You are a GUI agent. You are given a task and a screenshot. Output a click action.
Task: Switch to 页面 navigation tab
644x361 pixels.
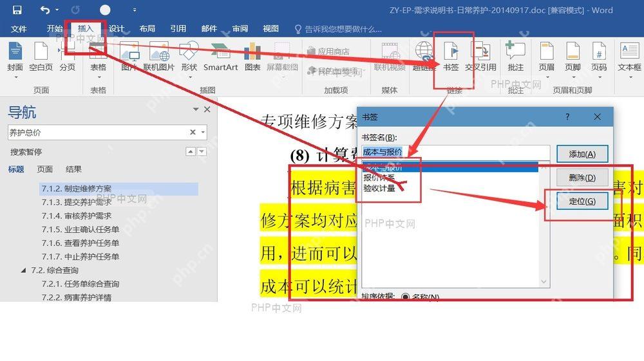(x=45, y=169)
